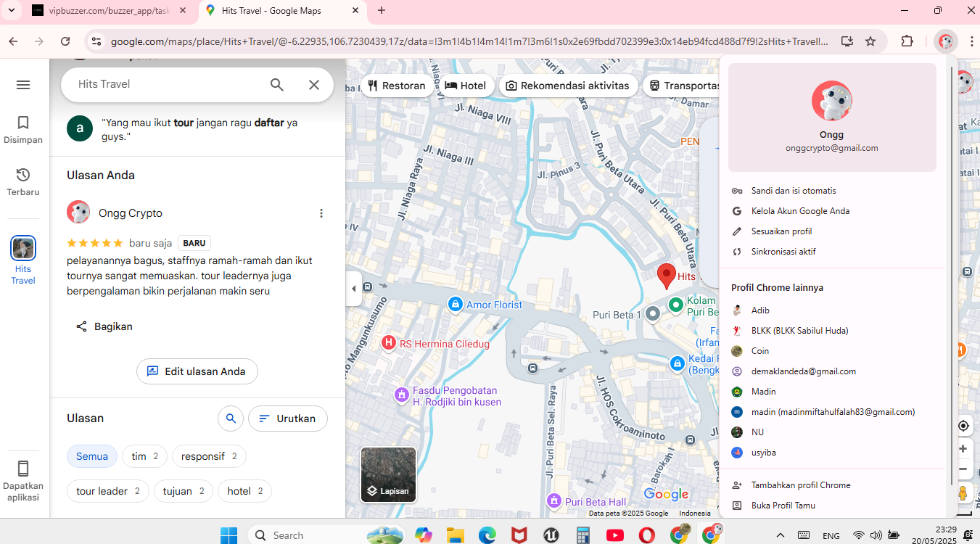Open more options for Ongg Crypto review
Image resolution: width=980 pixels, height=544 pixels.
coord(321,213)
